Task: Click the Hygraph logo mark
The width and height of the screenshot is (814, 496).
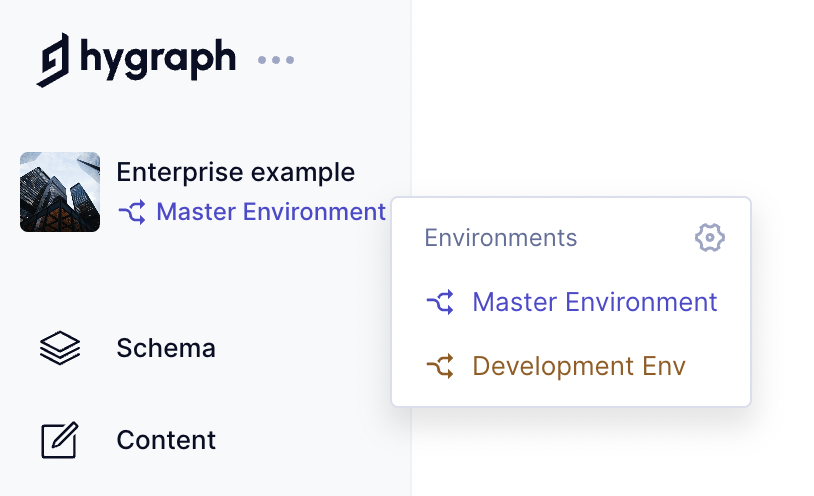Action: [54, 59]
